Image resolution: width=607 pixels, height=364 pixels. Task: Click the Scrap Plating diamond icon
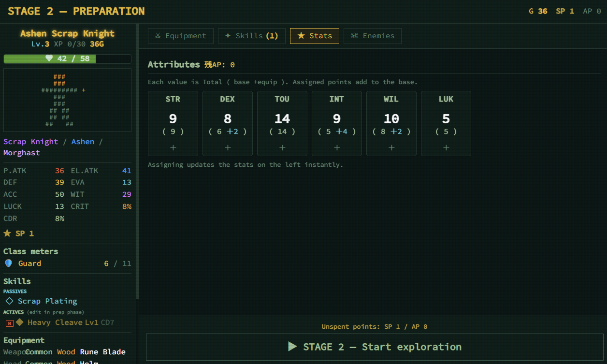pos(9,301)
